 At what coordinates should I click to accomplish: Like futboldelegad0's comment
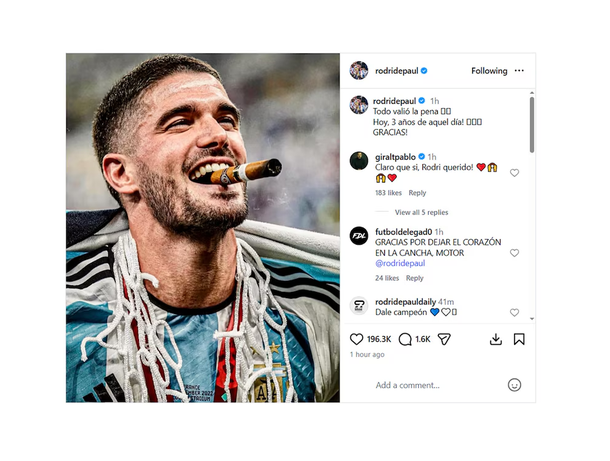pos(515,253)
